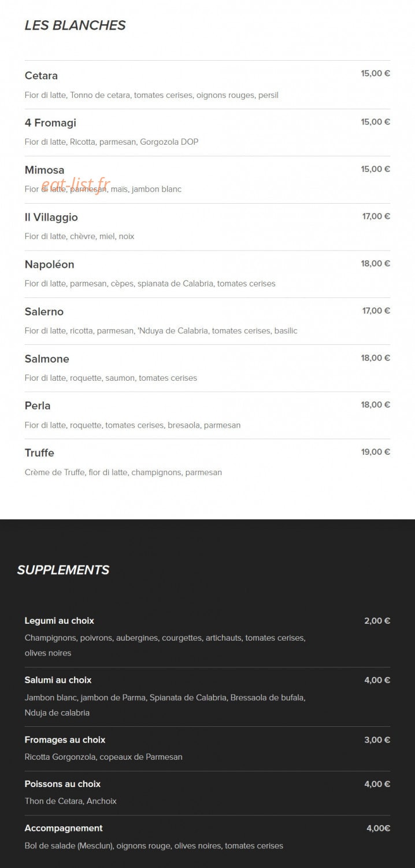
Task: Select the Accompagnement supplement title
Action: pos(64,828)
